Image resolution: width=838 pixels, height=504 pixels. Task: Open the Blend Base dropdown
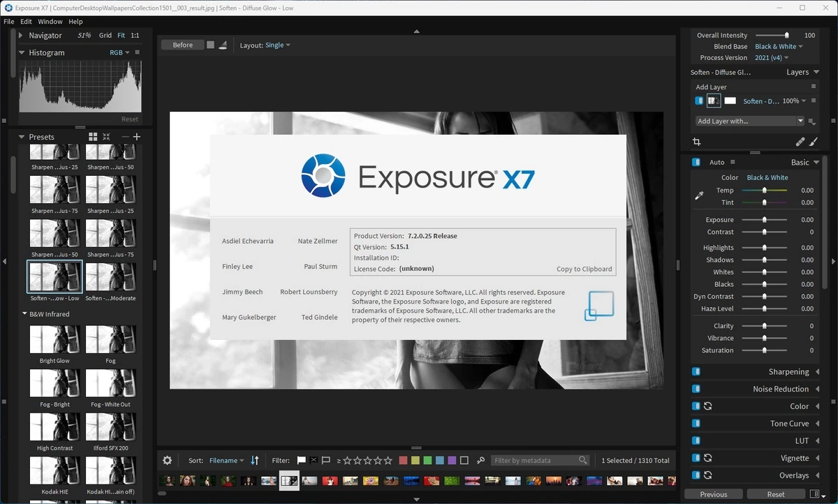point(779,47)
